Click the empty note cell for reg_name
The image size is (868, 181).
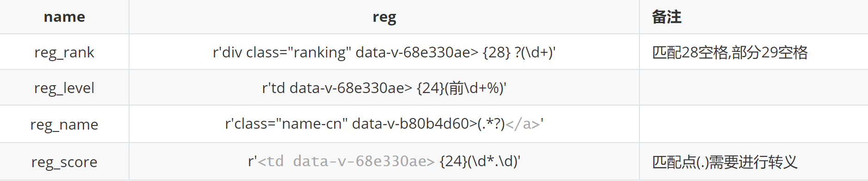tap(754, 124)
